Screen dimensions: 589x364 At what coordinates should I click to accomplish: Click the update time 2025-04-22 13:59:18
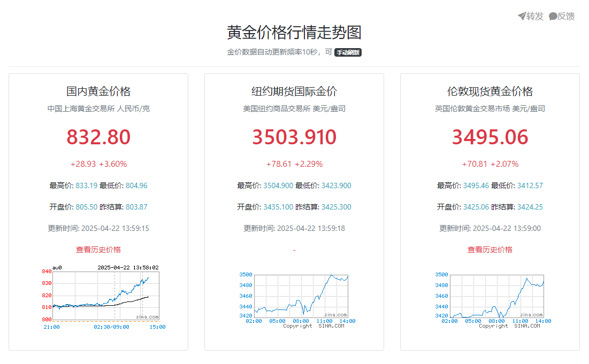(x=311, y=228)
